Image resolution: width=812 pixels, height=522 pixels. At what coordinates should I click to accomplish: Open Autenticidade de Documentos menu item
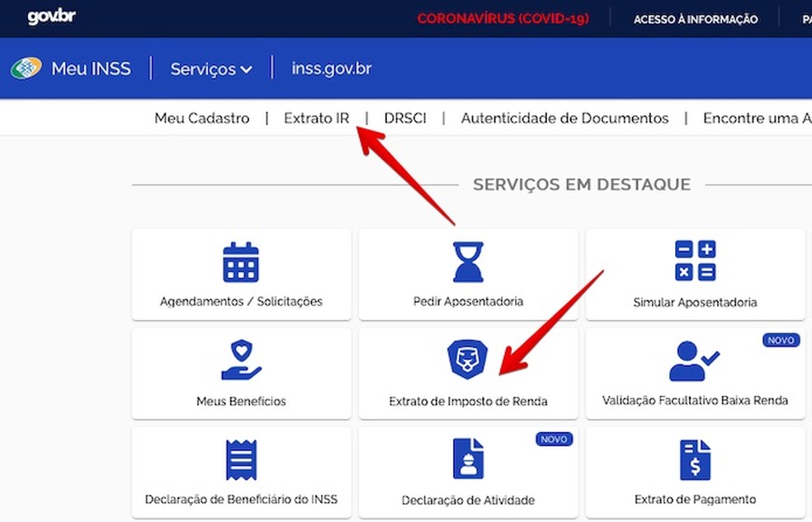pos(564,119)
